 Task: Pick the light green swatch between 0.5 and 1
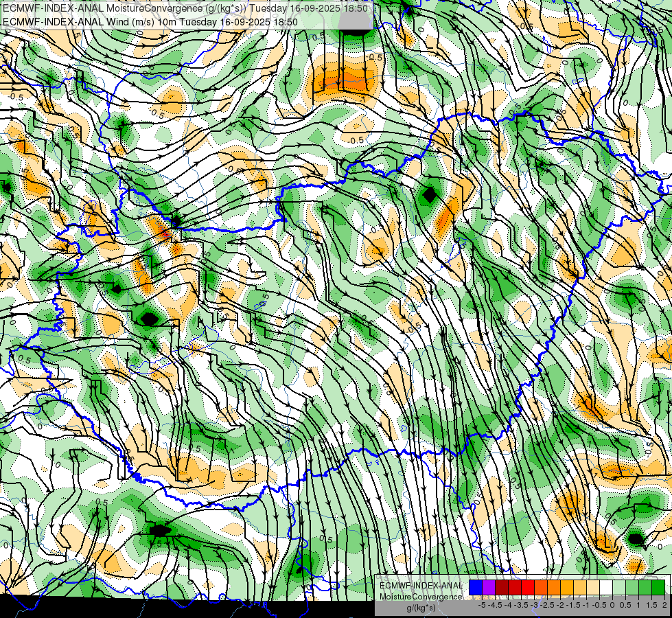632,587
